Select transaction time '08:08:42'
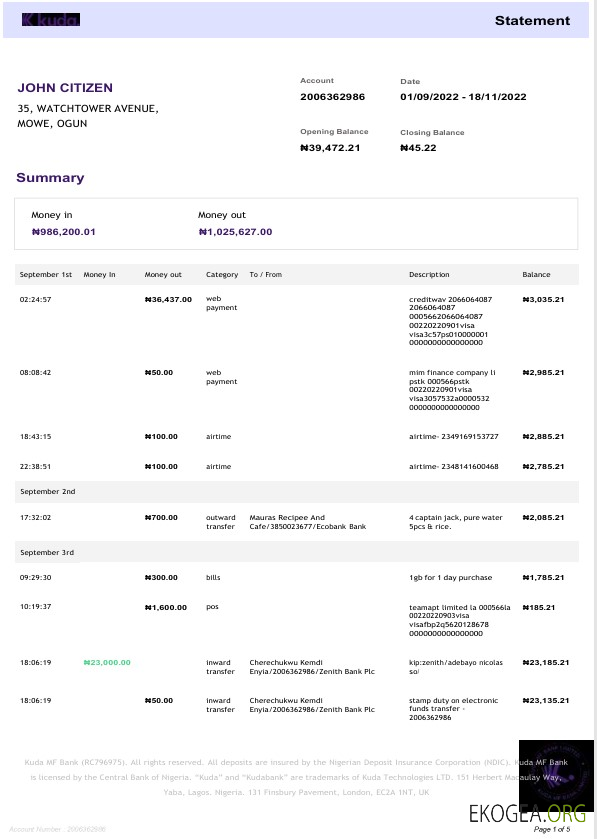 coord(35,372)
